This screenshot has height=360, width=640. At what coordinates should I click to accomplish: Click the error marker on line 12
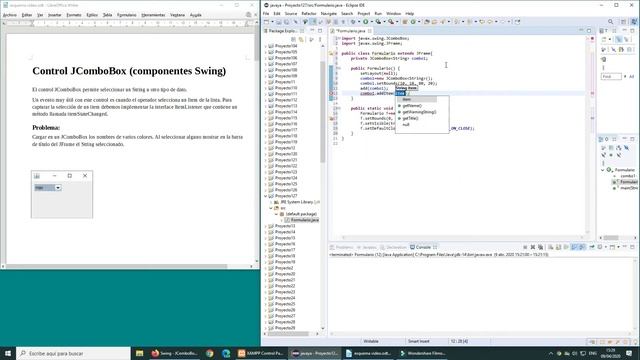pyautogui.click(x=331, y=93)
